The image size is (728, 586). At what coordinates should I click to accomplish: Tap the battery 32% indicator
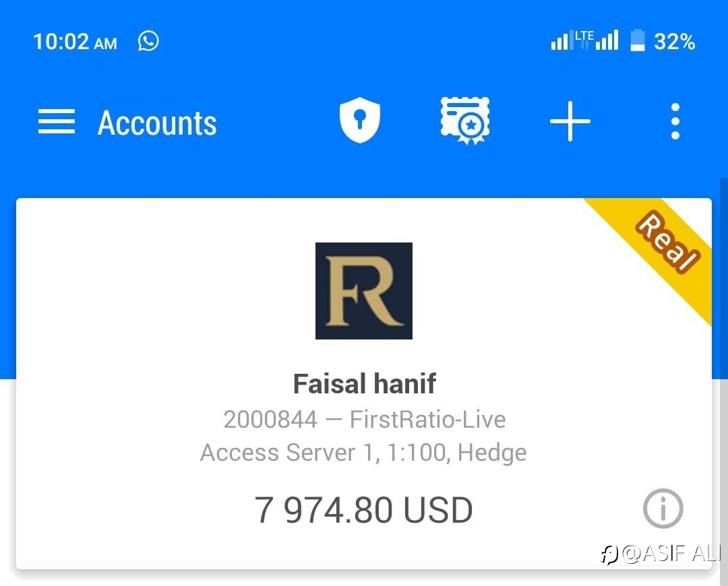(663, 41)
